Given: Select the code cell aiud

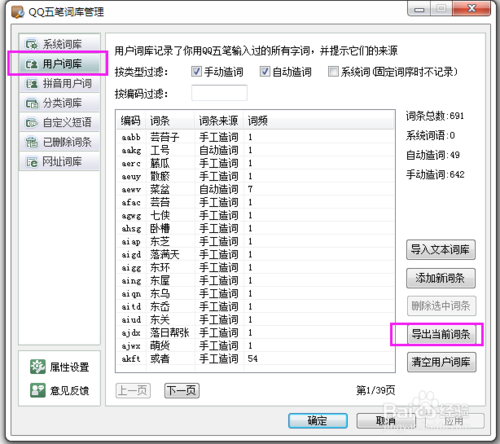Looking at the screenshot, I should coord(131,320).
